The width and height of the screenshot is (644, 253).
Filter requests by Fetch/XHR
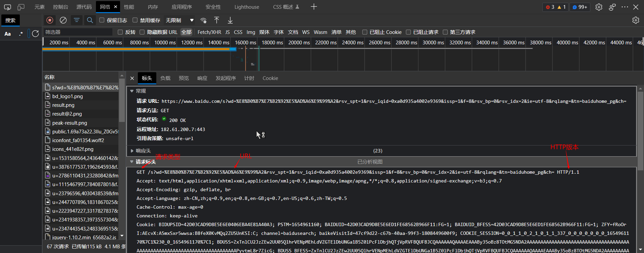pyautogui.click(x=209, y=32)
